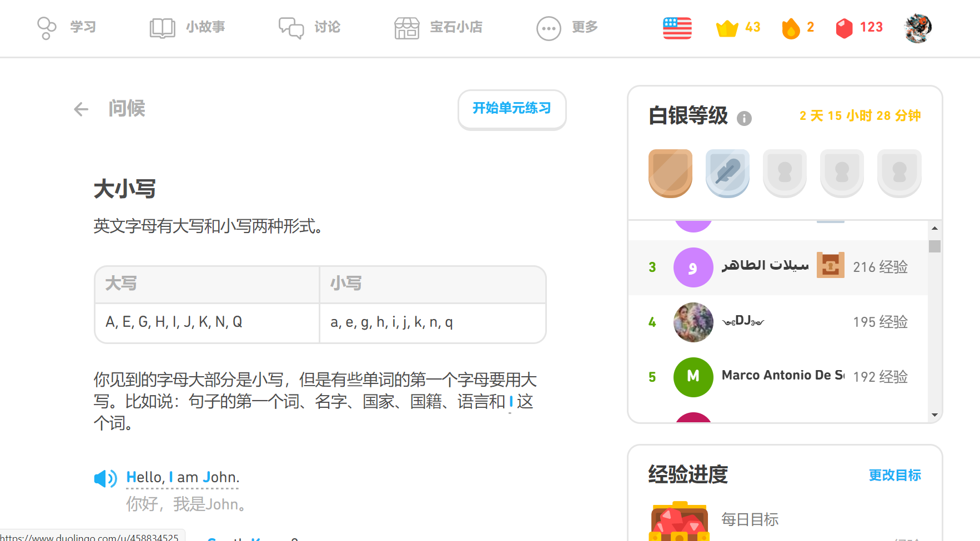Click the flame streak icon
Viewport: 980px width, 541px height.
pos(791,28)
